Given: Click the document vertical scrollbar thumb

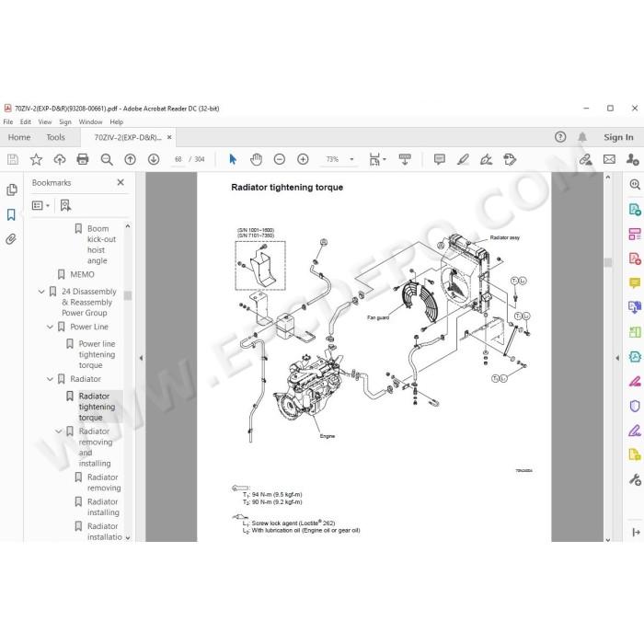Looking at the screenshot, I should (x=608, y=262).
